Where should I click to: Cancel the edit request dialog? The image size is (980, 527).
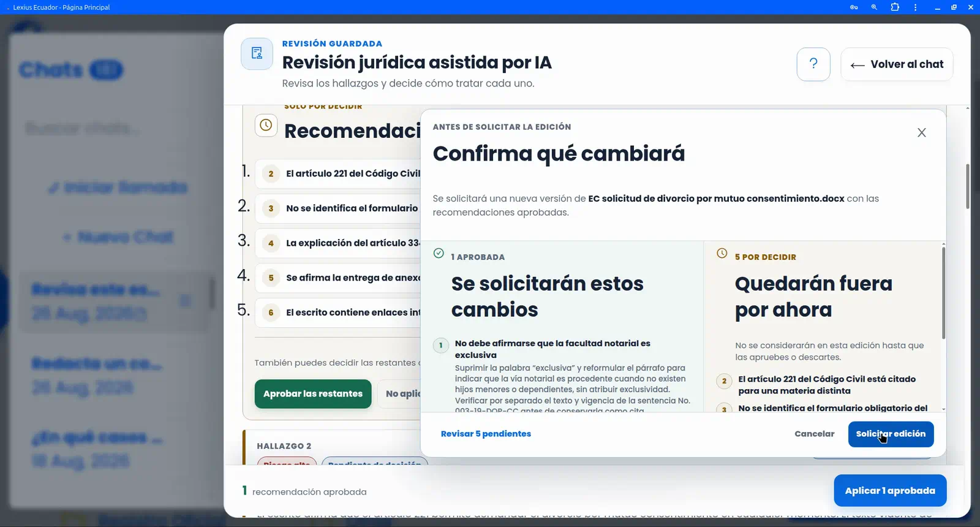click(x=814, y=434)
